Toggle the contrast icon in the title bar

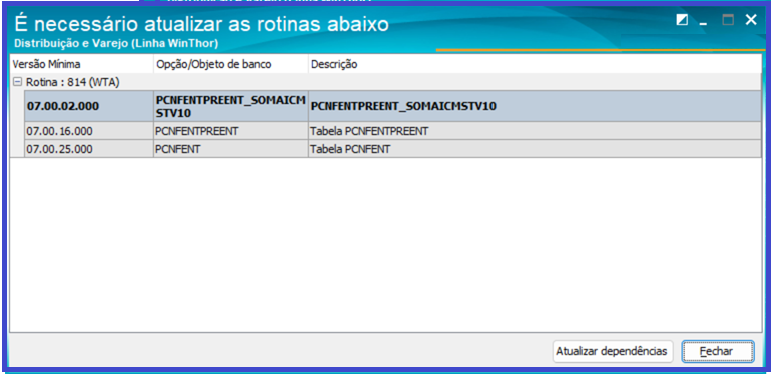(682, 20)
